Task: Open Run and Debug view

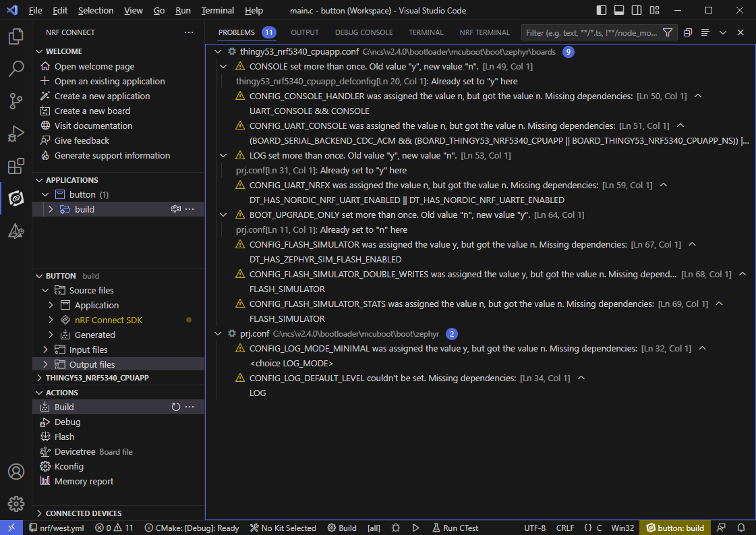Action: pyautogui.click(x=16, y=134)
